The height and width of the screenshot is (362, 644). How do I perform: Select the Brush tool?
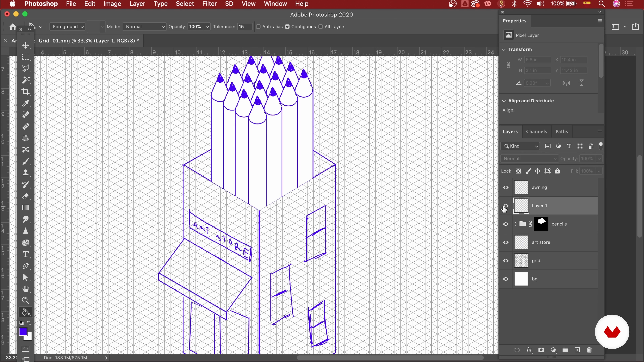point(25,161)
